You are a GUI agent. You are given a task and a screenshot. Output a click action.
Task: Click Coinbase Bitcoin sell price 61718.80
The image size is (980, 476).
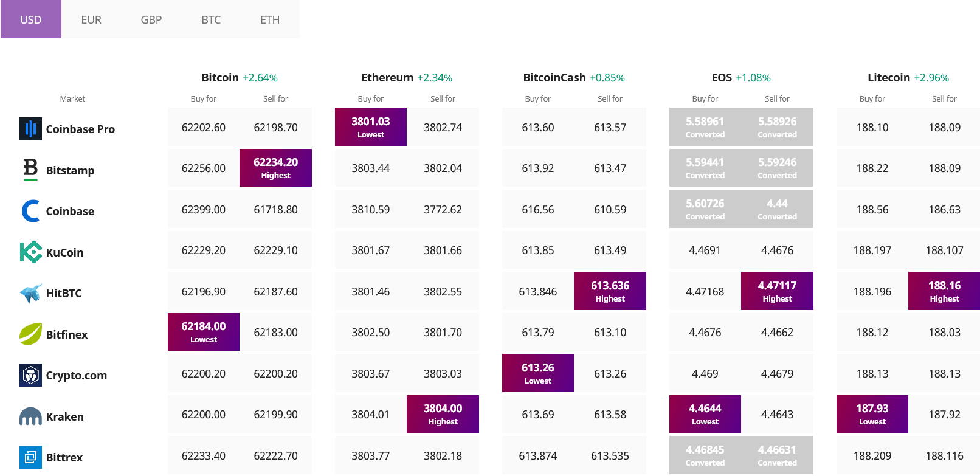[x=276, y=210]
